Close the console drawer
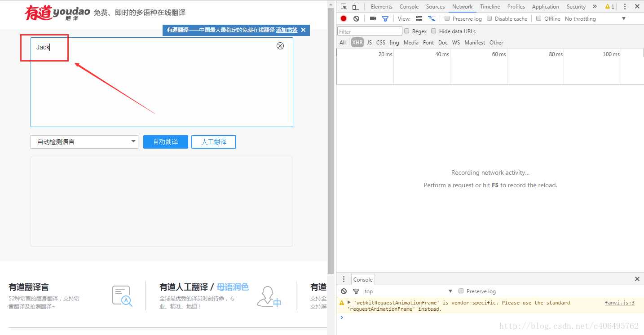 coord(637,279)
